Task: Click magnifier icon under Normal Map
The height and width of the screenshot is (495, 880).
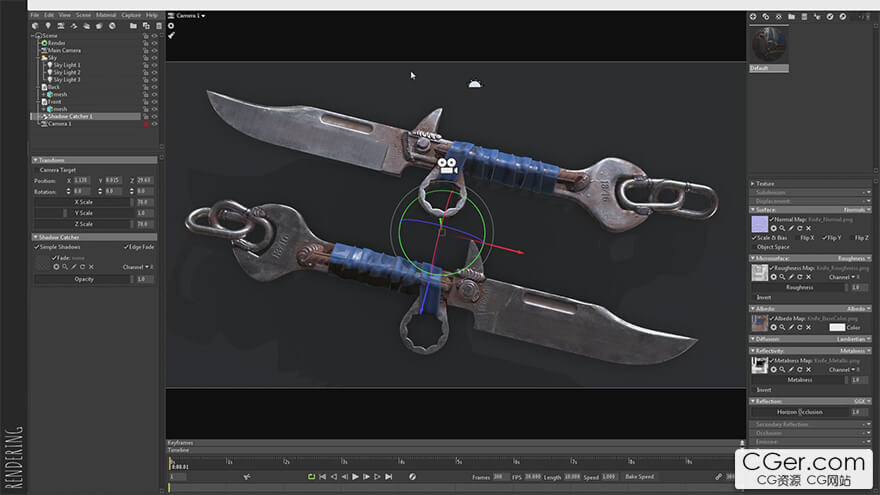Action: (782, 228)
